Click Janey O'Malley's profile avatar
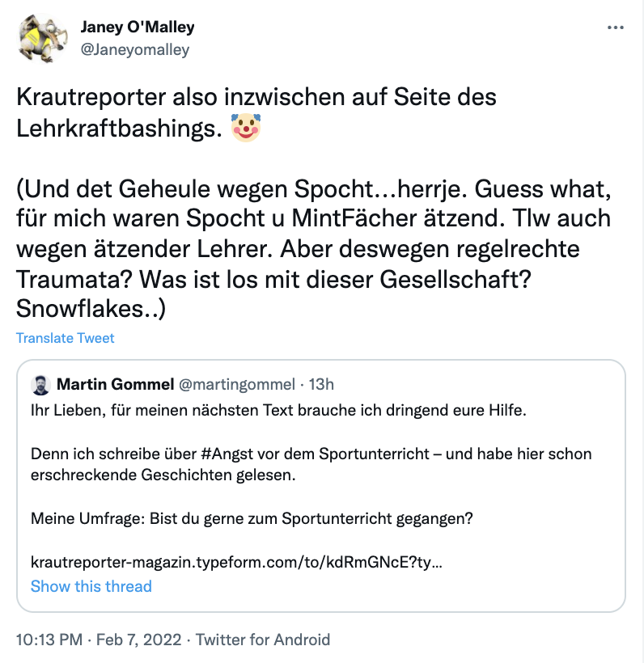Image resolution: width=644 pixels, height=663 pixels. click(x=41, y=38)
